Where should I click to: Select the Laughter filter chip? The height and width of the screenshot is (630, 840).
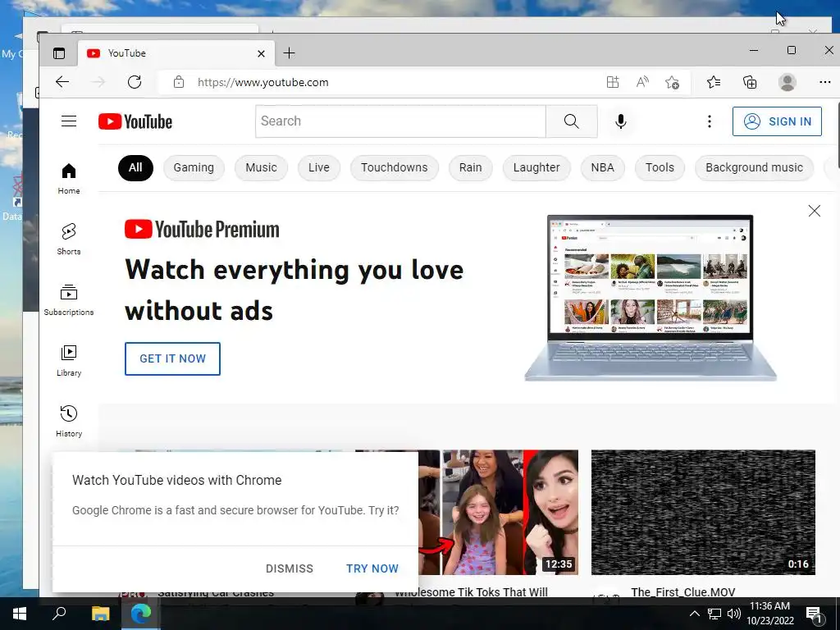(536, 167)
